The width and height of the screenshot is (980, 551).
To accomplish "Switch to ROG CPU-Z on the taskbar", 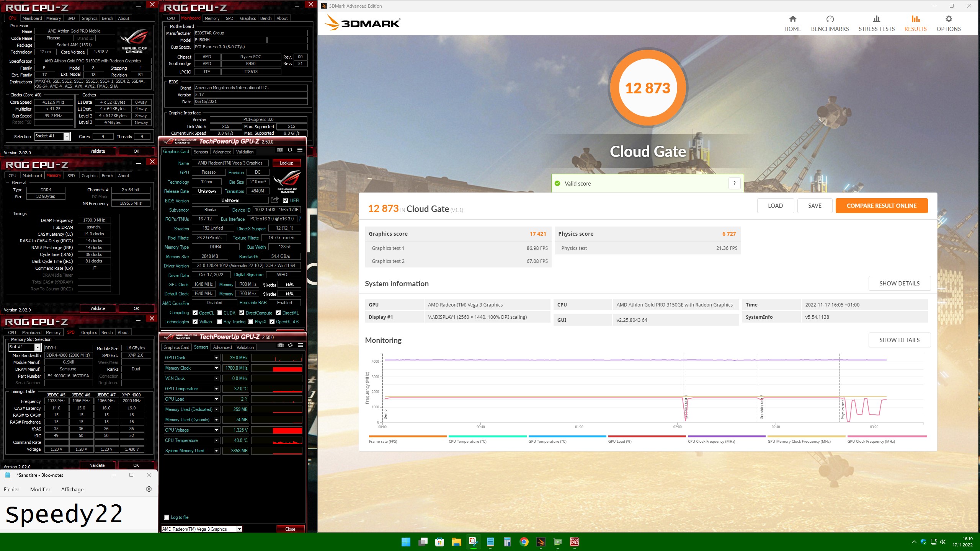I will 575,542.
